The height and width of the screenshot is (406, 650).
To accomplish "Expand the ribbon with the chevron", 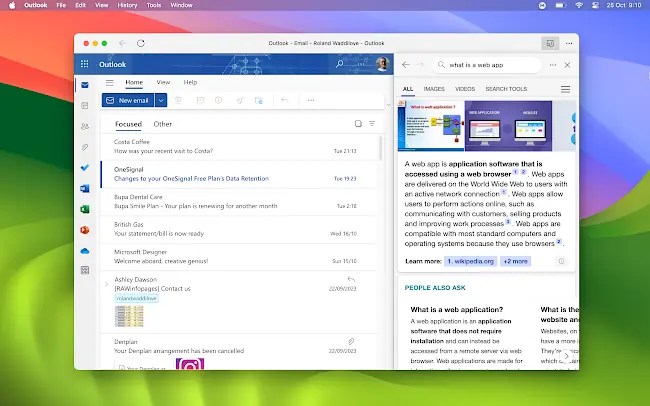I will pos(388,105).
